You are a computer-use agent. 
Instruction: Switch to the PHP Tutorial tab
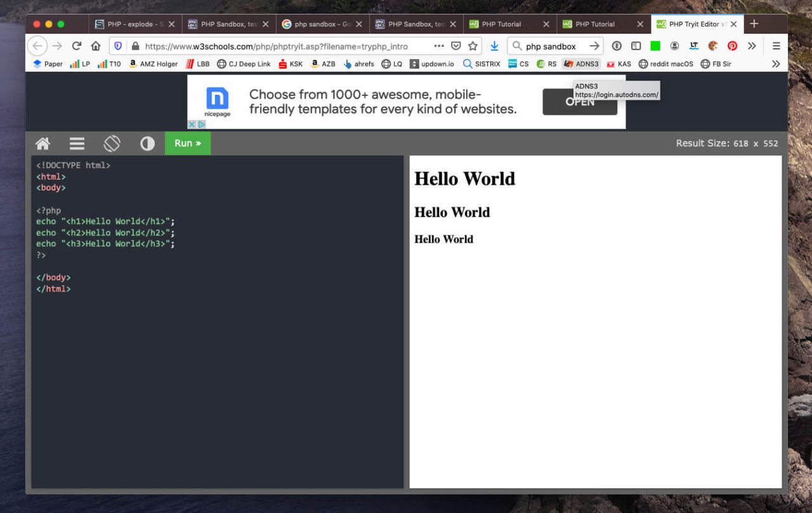[503, 23]
